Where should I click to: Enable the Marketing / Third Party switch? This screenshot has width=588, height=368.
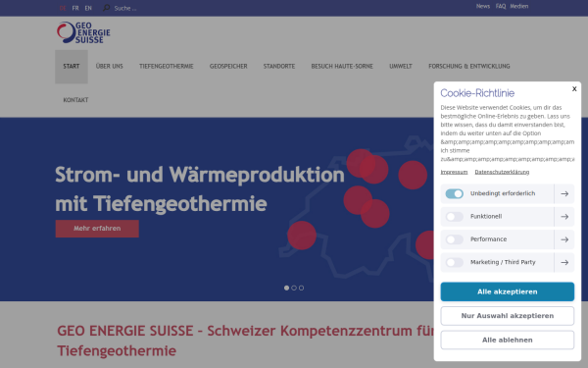pyautogui.click(x=454, y=262)
